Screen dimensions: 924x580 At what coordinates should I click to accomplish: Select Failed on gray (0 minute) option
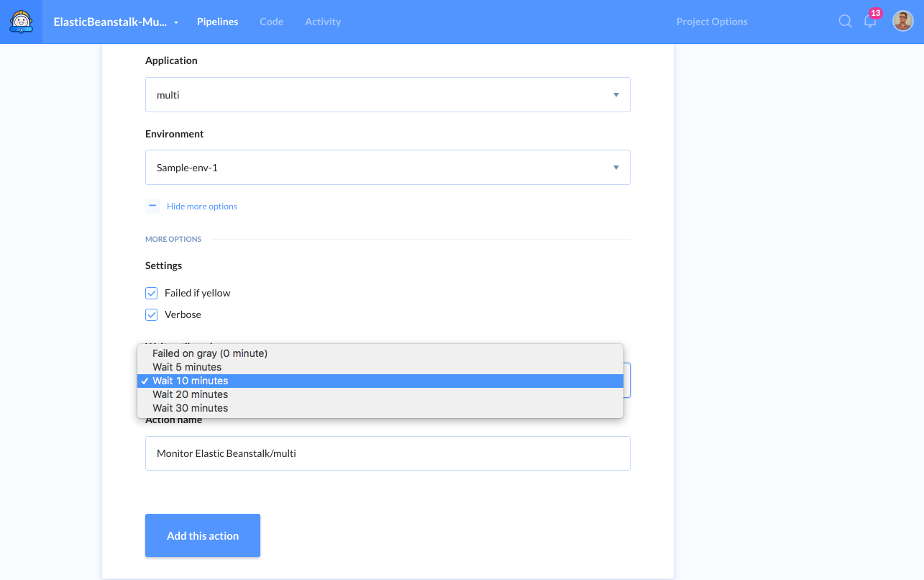[x=380, y=353]
